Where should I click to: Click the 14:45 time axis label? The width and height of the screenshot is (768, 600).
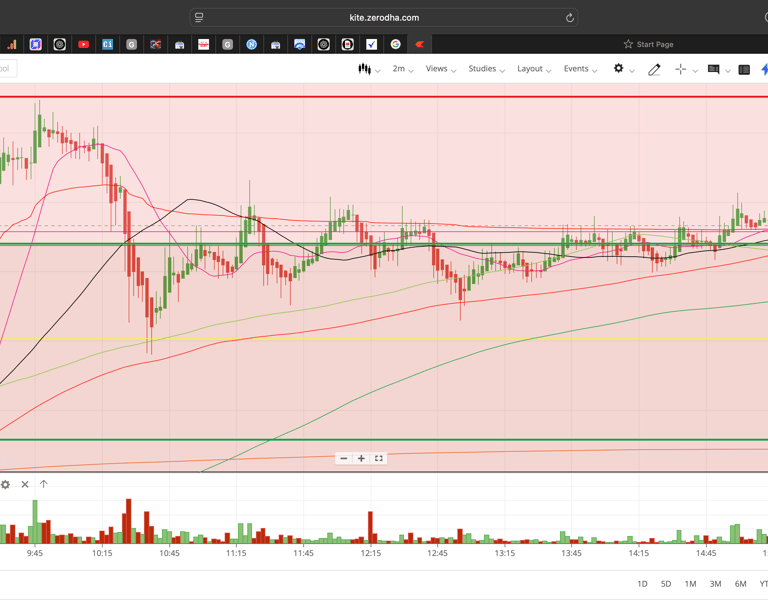[706, 553]
